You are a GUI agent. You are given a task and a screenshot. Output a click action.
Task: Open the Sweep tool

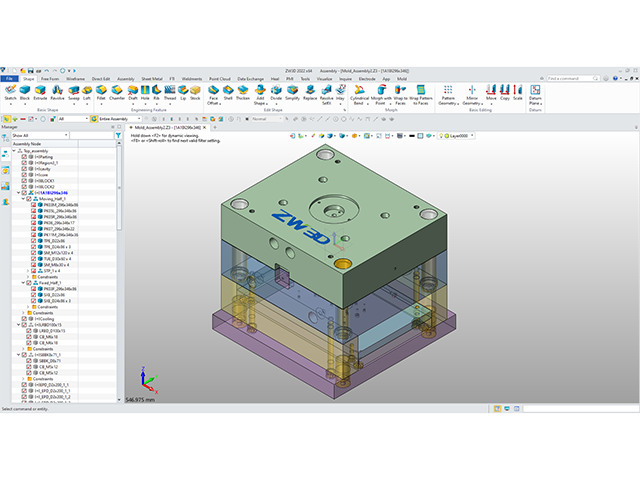[x=74, y=93]
